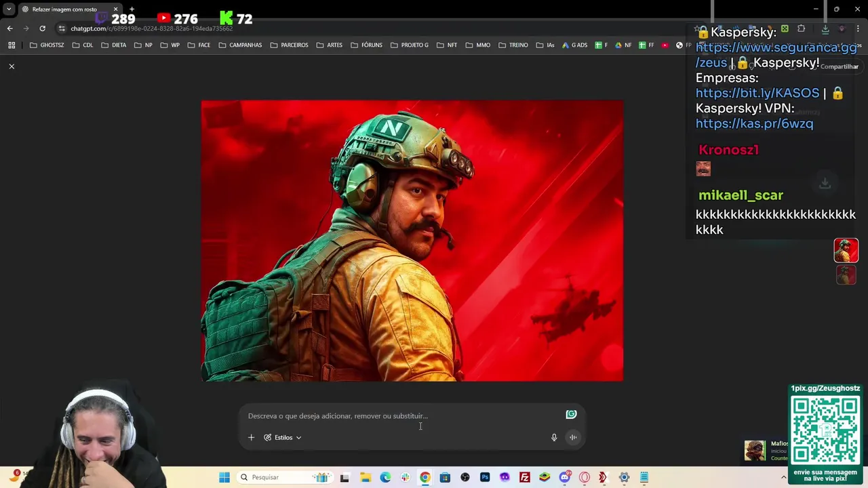This screenshot has width=868, height=488.
Task: Open Settings gear from the taskbar
Action: (625, 478)
